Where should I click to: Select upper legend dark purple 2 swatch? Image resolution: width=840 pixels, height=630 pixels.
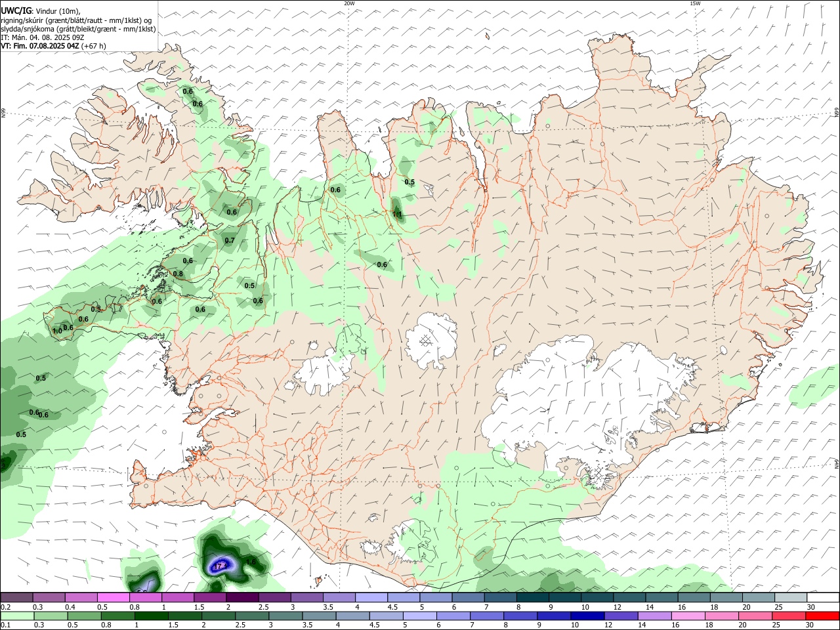[241, 598]
